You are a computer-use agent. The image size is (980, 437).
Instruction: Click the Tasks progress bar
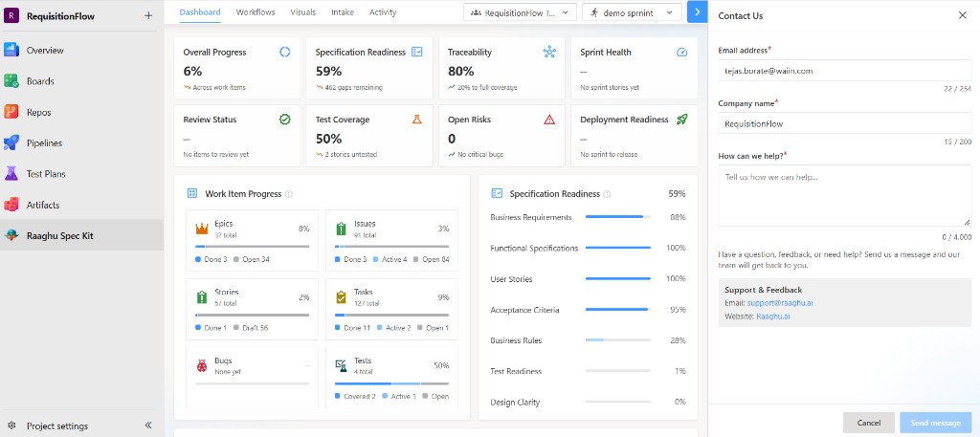(x=391, y=315)
